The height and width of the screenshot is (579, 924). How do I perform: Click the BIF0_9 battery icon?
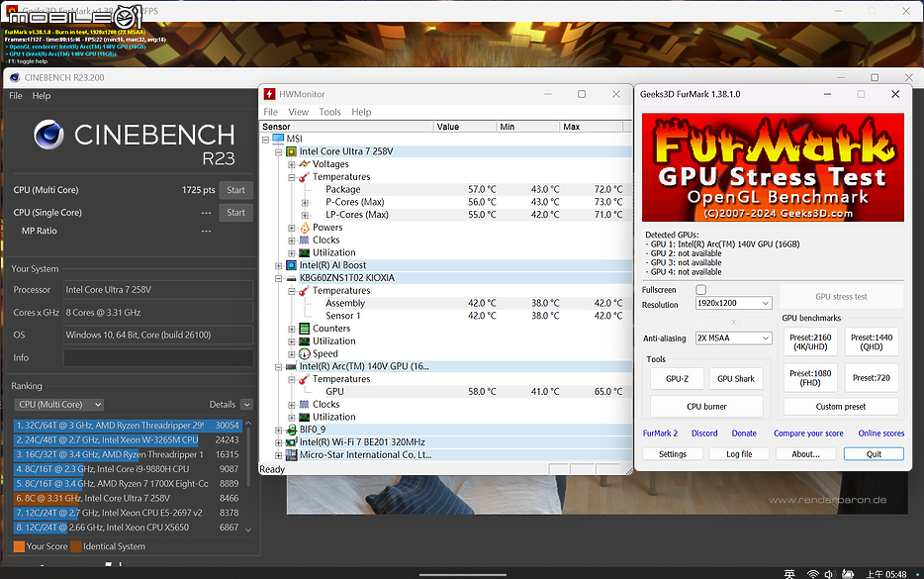tap(291, 430)
